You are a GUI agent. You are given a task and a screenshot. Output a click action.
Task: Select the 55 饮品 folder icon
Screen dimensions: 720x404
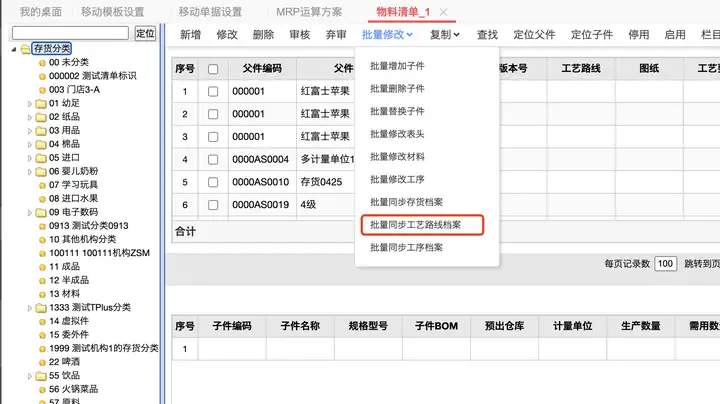tap(41, 376)
